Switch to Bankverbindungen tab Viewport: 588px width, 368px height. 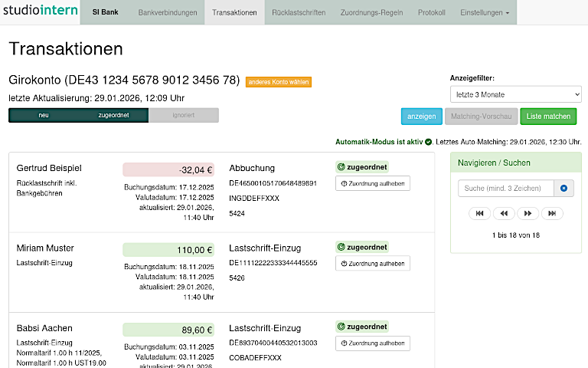(x=168, y=12)
